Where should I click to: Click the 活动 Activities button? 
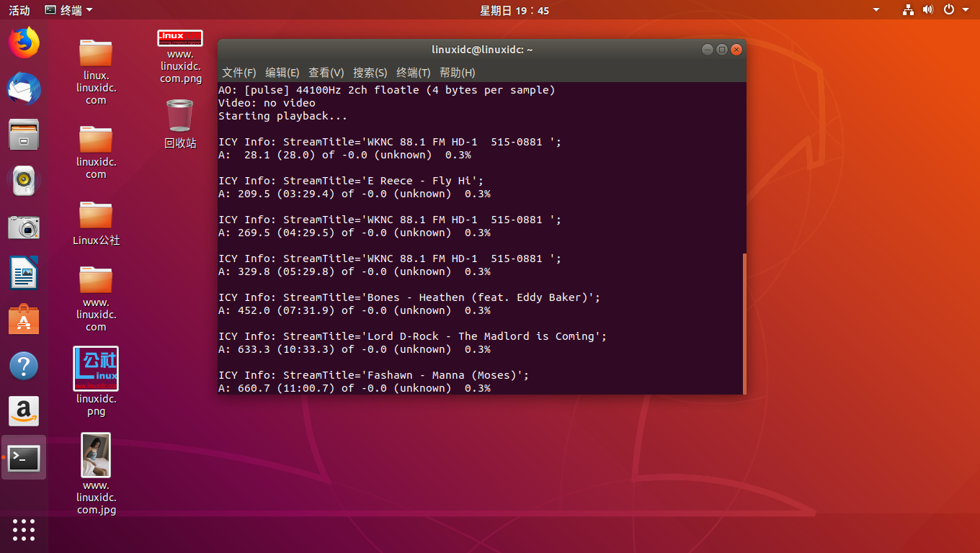19,10
